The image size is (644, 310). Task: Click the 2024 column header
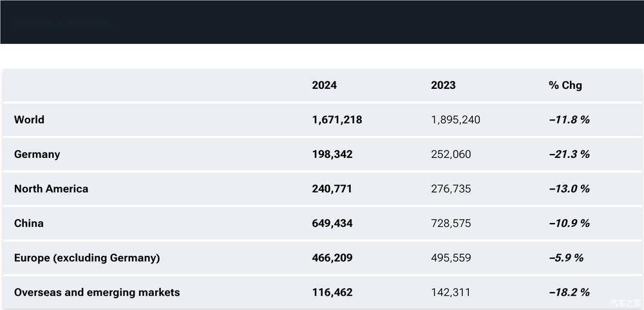coord(324,85)
